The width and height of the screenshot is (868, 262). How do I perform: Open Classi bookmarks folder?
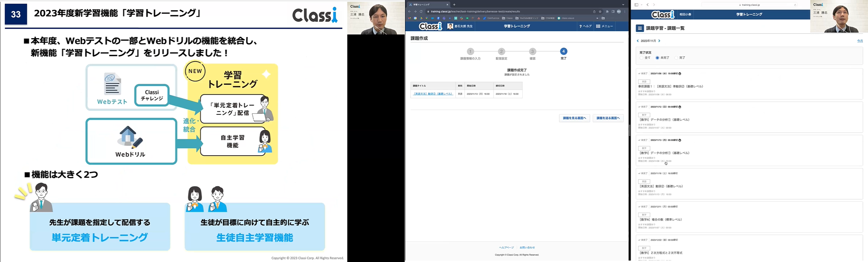(508, 18)
